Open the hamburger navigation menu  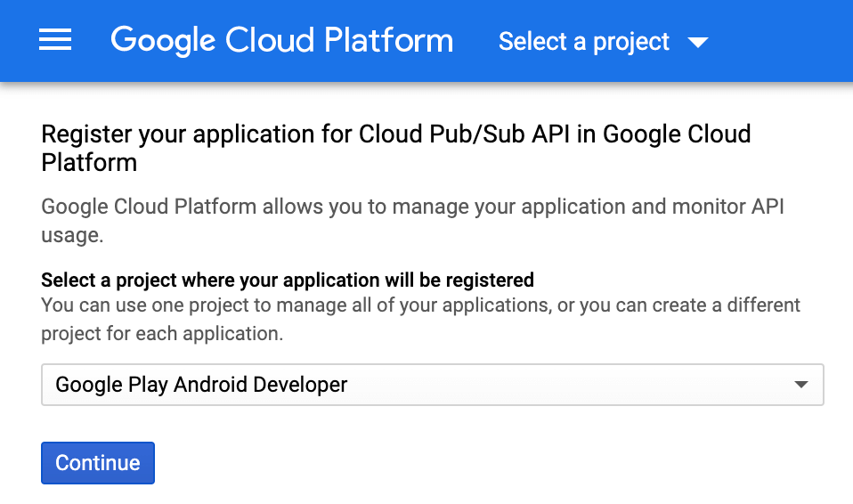(55, 41)
